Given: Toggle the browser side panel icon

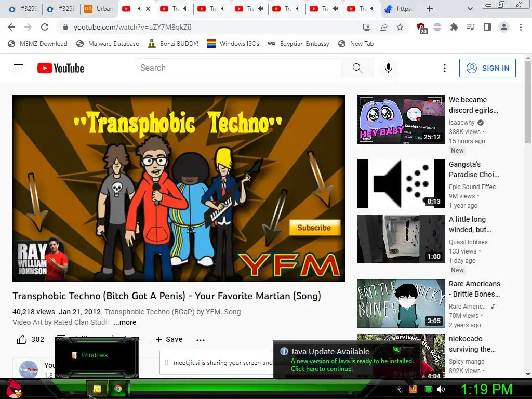Looking at the screenshot, I should (x=487, y=27).
